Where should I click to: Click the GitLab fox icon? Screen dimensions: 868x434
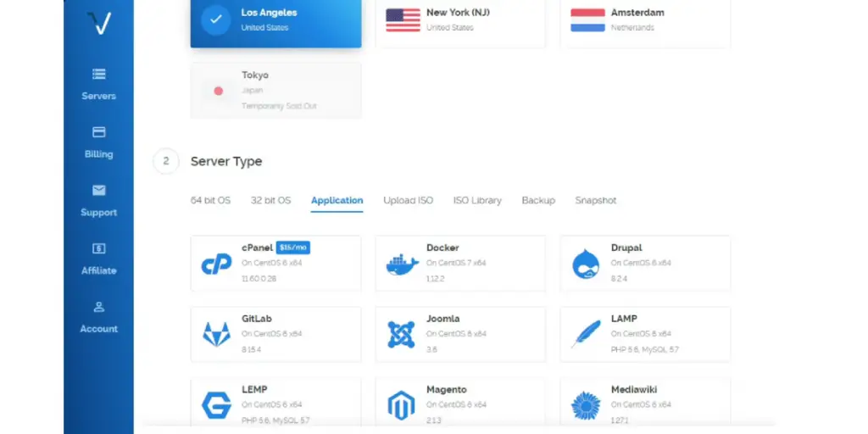point(216,334)
